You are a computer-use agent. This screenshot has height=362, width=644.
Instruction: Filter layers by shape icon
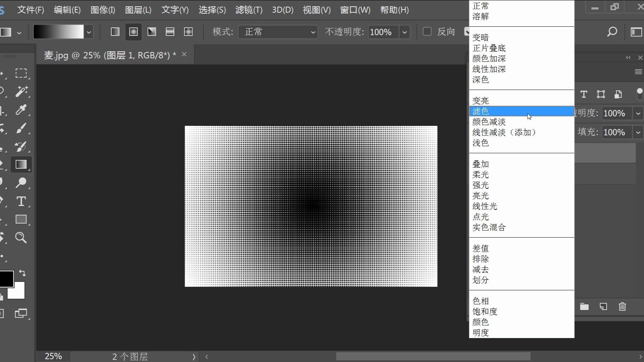point(601,94)
